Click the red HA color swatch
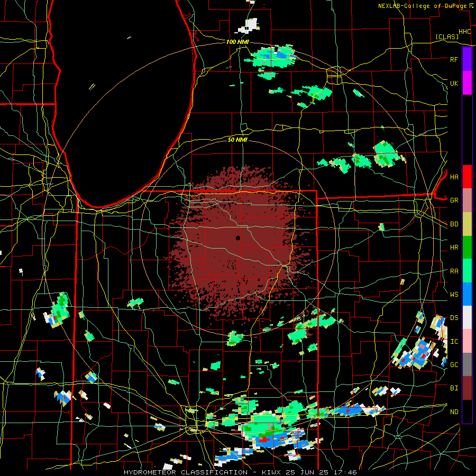Viewport: 476px width, 476px height. pyautogui.click(x=467, y=177)
